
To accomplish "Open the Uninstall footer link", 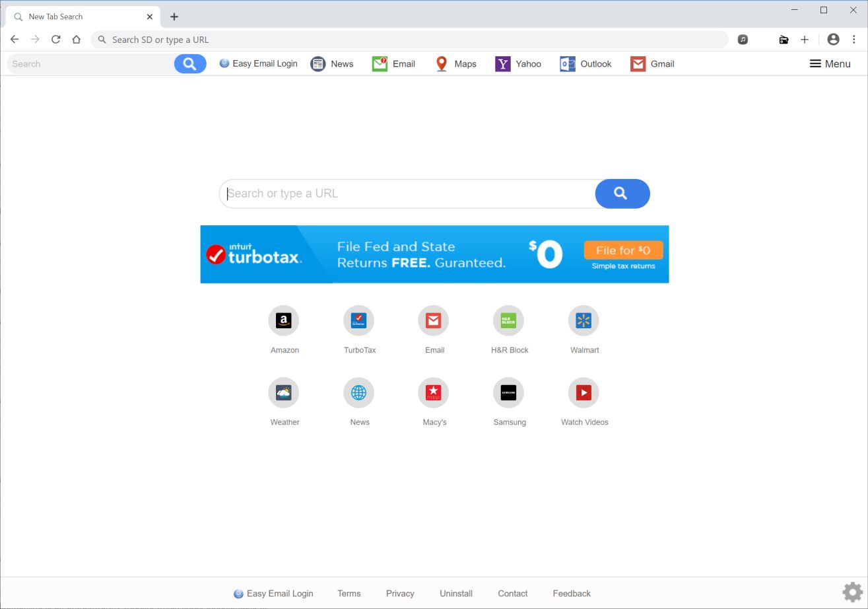I will [456, 593].
